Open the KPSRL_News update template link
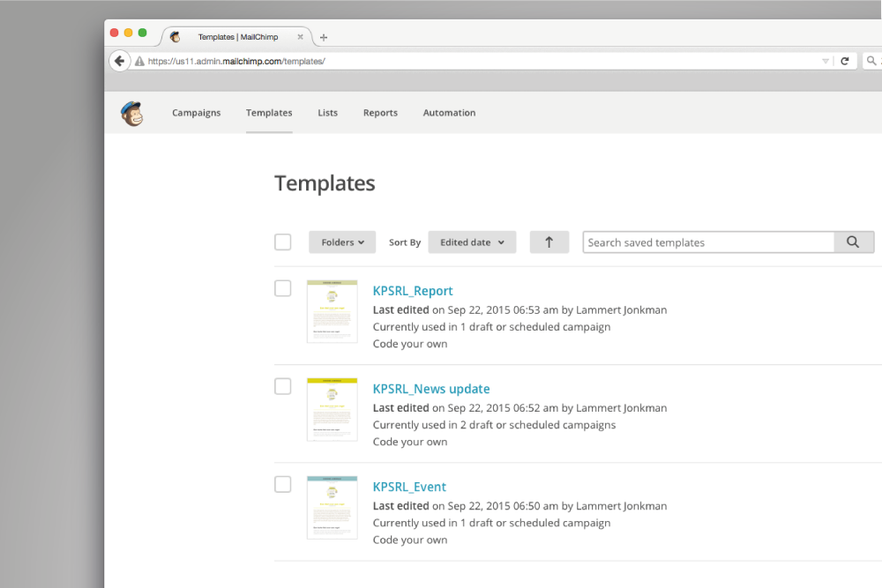This screenshot has width=882, height=588. (x=431, y=389)
